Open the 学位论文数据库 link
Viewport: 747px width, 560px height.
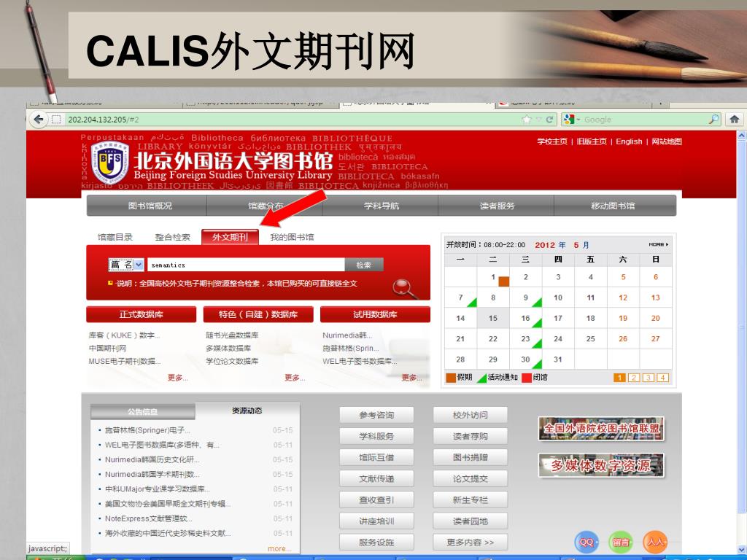pos(232,362)
